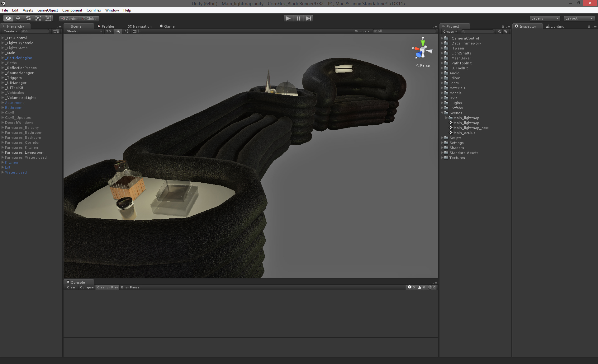Open the Component menu
Image resolution: width=598 pixels, height=364 pixels.
(72, 10)
